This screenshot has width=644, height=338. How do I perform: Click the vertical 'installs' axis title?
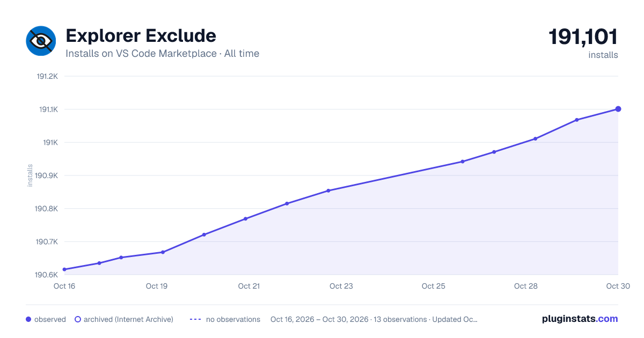[30, 175]
